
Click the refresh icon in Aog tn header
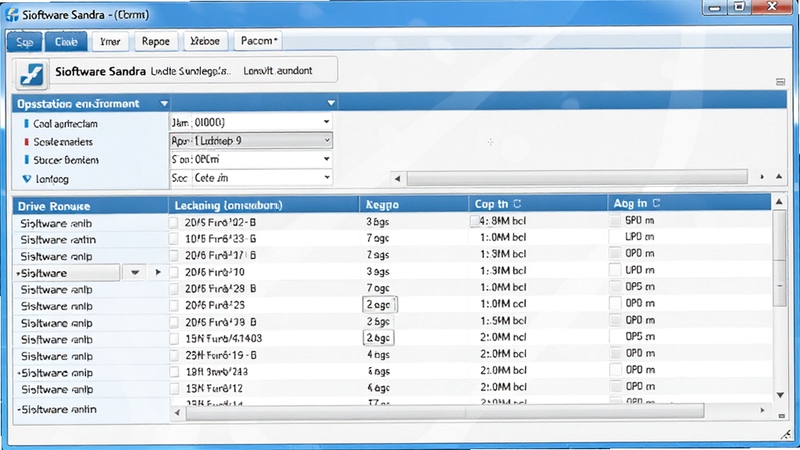pyautogui.click(x=656, y=203)
